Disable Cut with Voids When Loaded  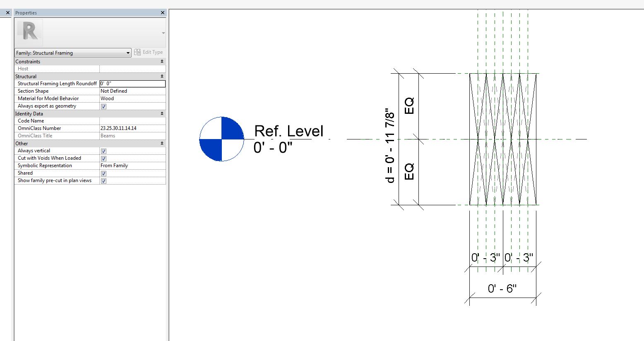tap(103, 158)
